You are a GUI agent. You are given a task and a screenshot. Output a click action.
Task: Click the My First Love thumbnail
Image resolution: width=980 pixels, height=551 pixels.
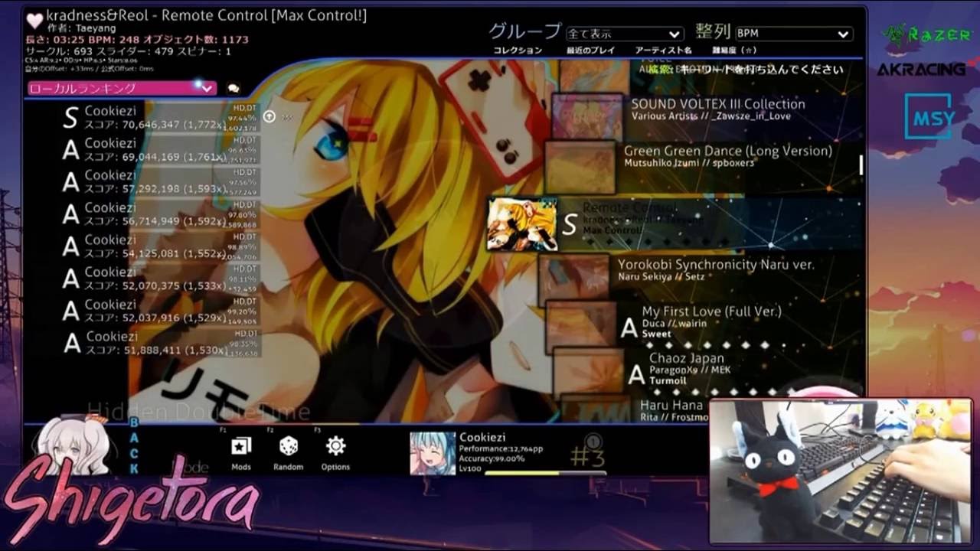click(581, 327)
